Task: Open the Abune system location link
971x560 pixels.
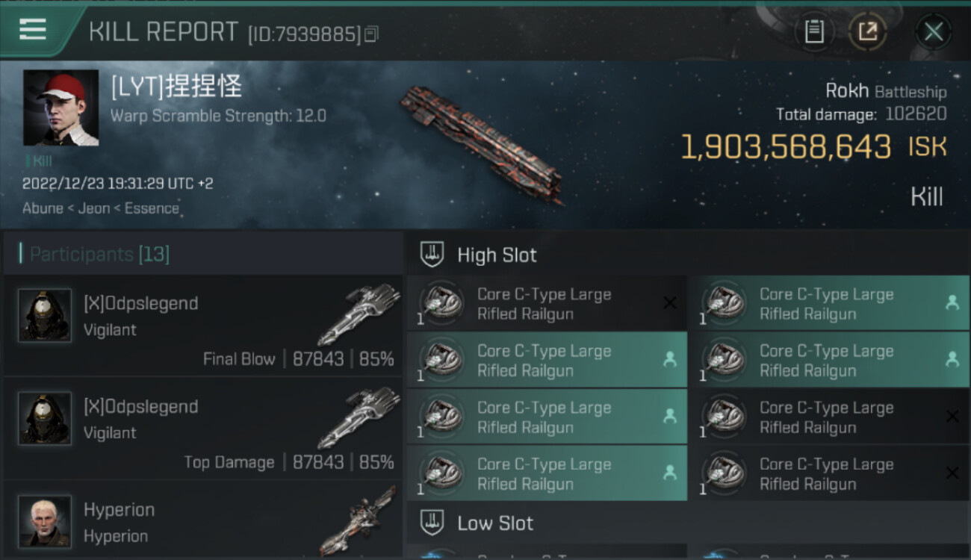Action: pyautogui.click(x=43, y=208)
